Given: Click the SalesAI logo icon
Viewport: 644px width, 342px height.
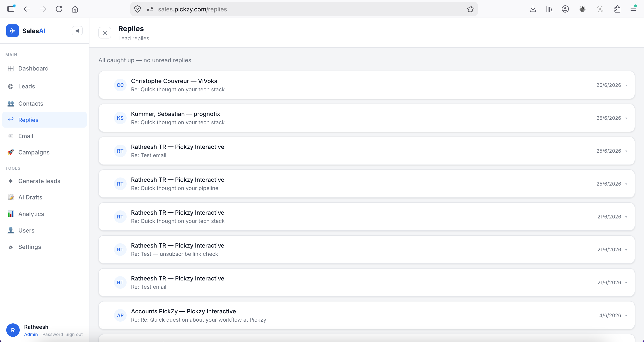Looking at the screenshot, I should click(13, 31).
